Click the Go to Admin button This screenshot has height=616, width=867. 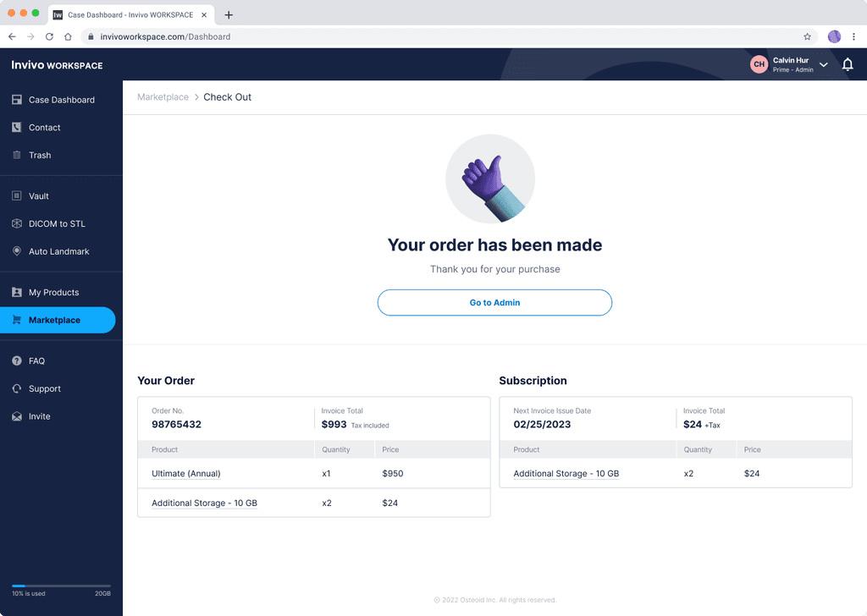[x=494, y=302]
